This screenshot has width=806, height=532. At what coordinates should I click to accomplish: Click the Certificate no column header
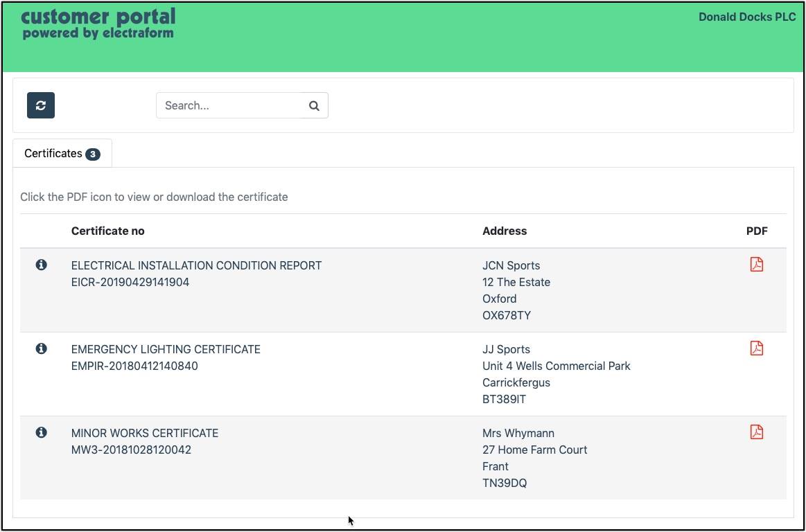pyautogui.click(x=108, y=231)
